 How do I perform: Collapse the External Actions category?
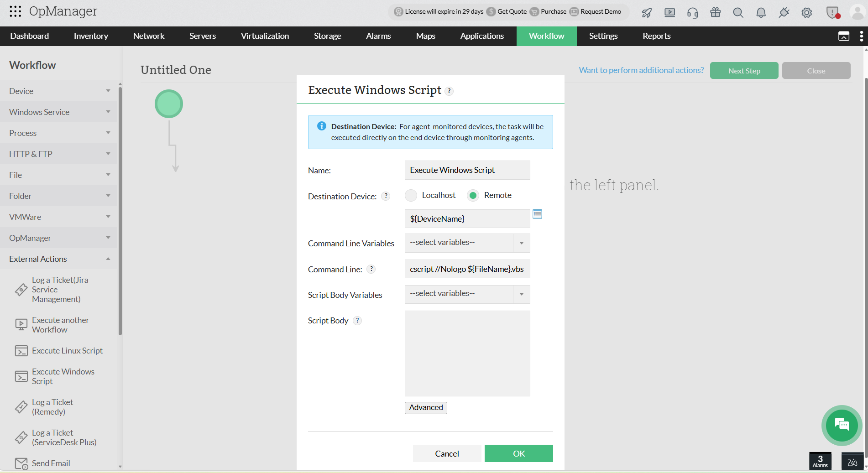(x=59, y=259)
